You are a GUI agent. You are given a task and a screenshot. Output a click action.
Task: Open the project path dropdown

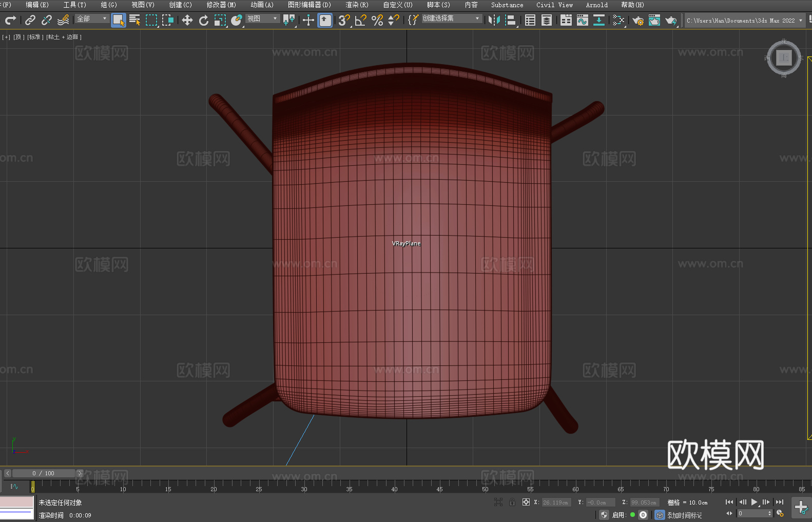pyautogui.click(x=744, y=21)
